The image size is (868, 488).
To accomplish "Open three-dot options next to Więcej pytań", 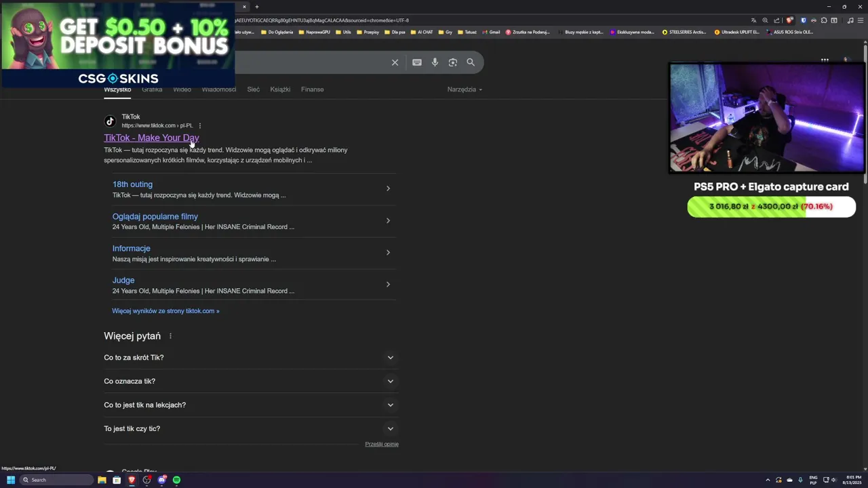I will (x=170, y=336).
